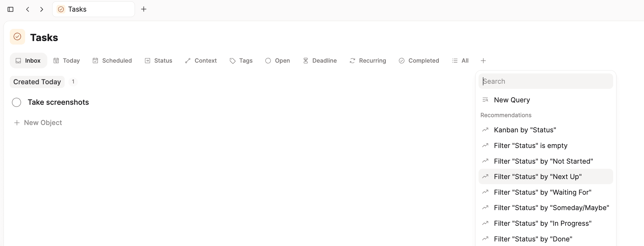The image size is (644, 246).
Task: Open a new tab with plus icon
Action: pos(144,9)
